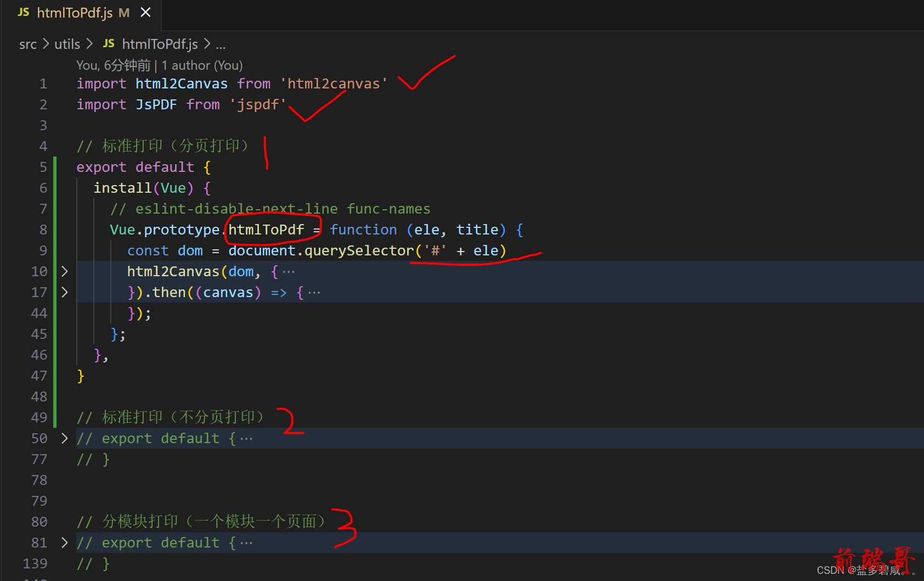This screenshot has width=924, height=581.
Task: Open the utils breadcrumb segment
Action: (67, 44)
